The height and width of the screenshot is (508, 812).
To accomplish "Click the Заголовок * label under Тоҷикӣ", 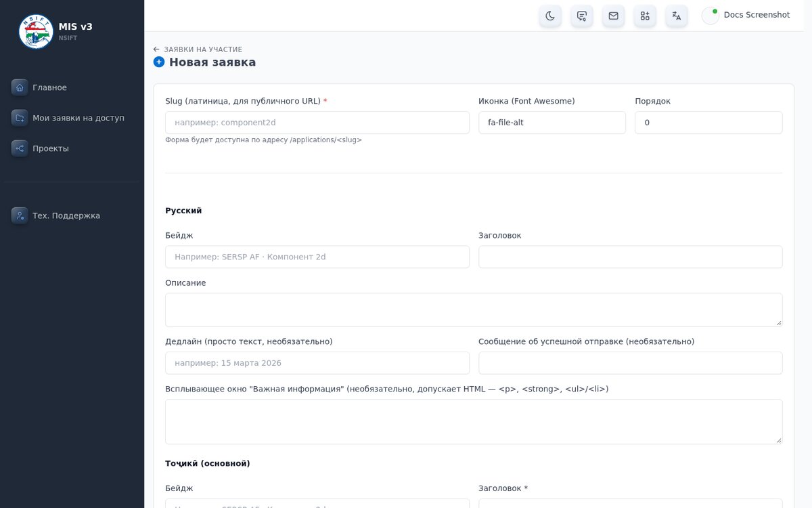I will point(503,488).
